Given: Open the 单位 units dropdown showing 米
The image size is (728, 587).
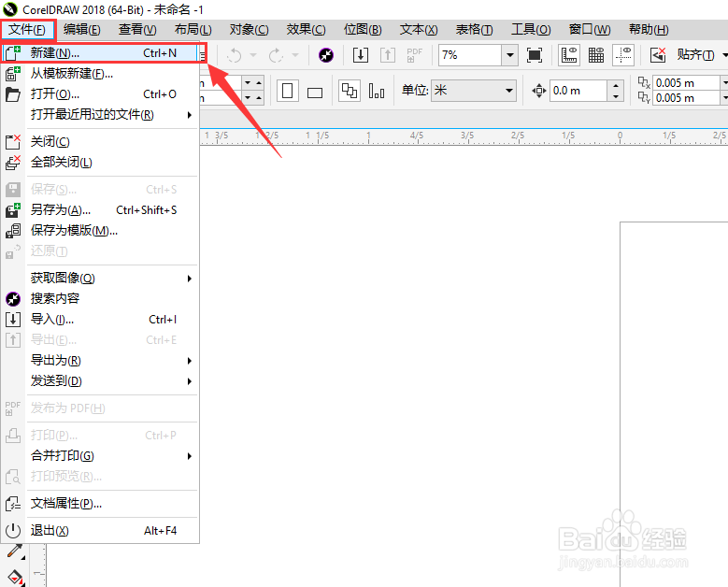Looking at the screenshot, I should (x=474, y=90).
